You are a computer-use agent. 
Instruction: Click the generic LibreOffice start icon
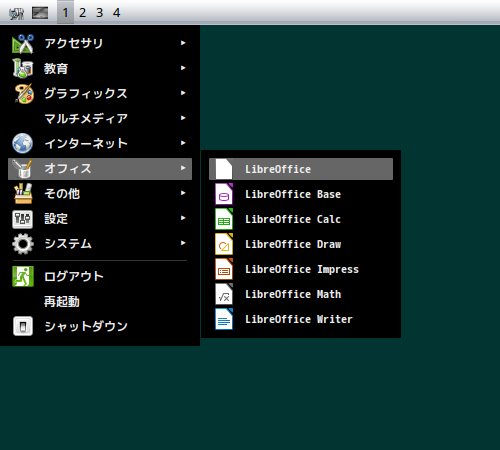(224, 169)
